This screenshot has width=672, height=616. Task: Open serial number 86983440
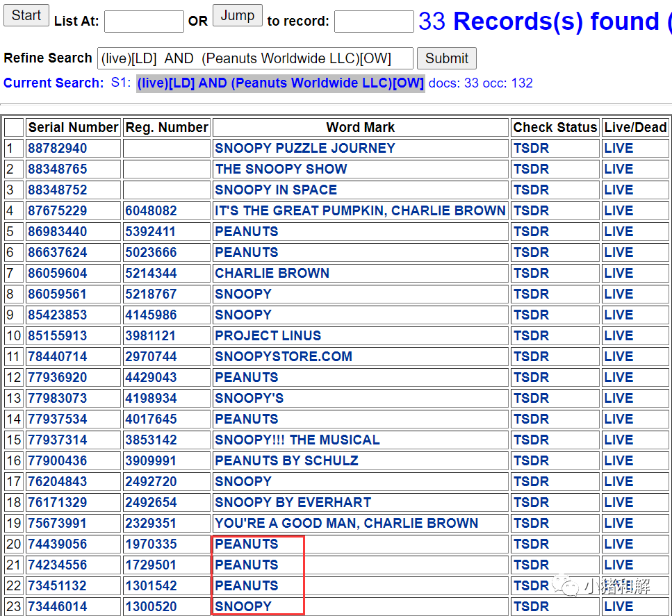coord(58,232)
